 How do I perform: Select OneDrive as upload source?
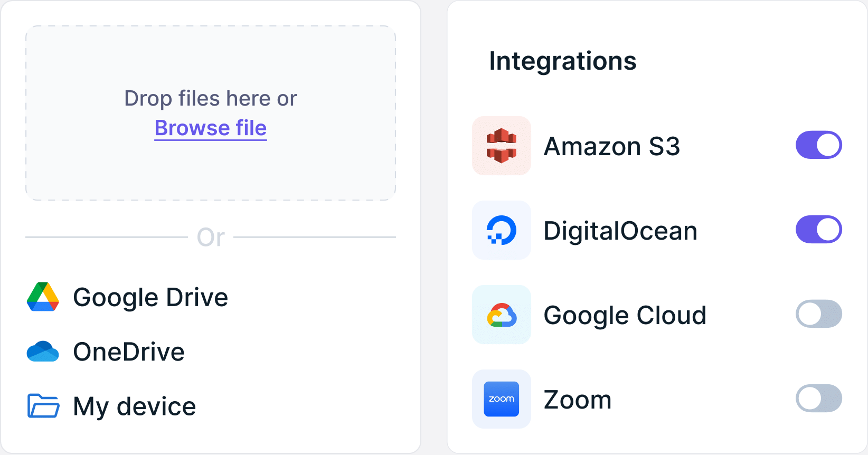128,351
